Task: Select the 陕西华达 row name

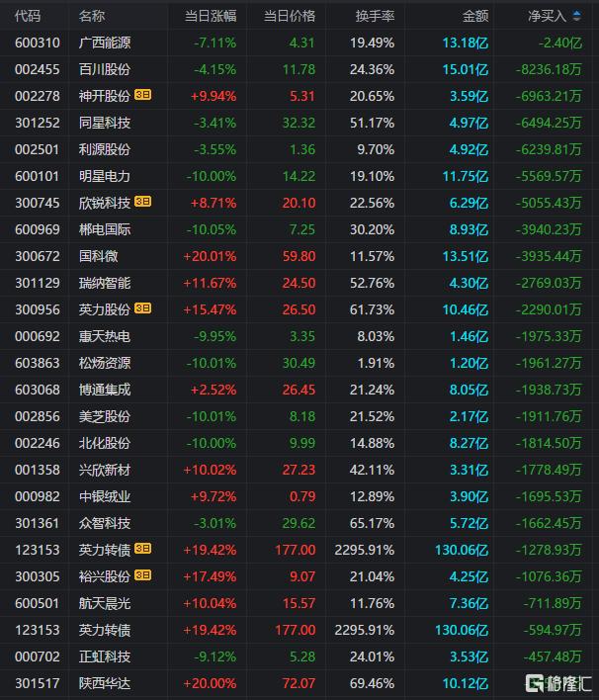Action: click(105, 683)
